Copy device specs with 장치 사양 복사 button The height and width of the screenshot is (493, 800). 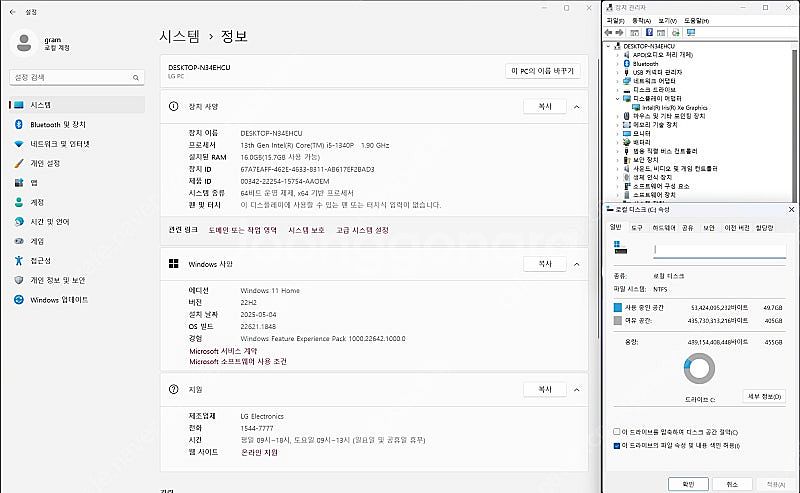point(545,106)
